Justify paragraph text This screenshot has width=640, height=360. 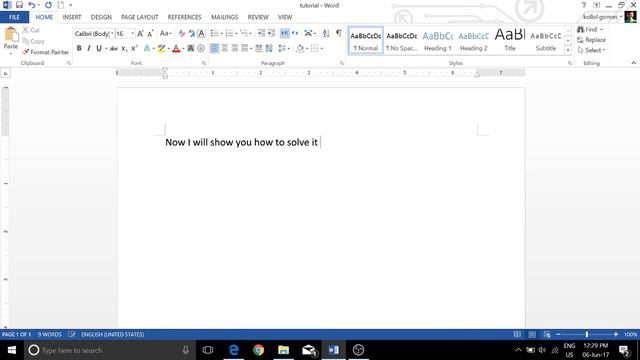(x=244, y=48)
